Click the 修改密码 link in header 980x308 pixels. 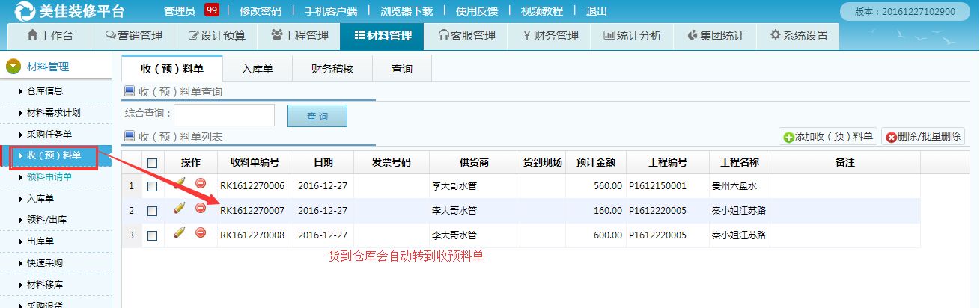click(x=261, y=11)
